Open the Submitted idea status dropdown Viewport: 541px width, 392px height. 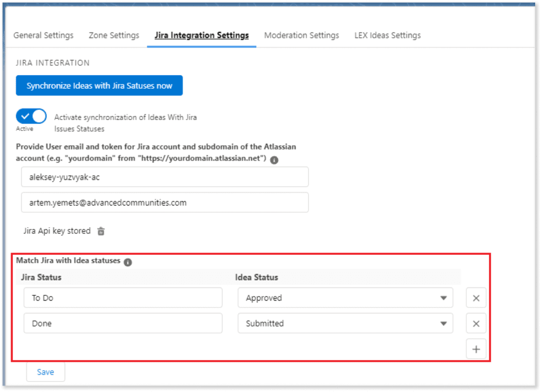tap(346, 323)
